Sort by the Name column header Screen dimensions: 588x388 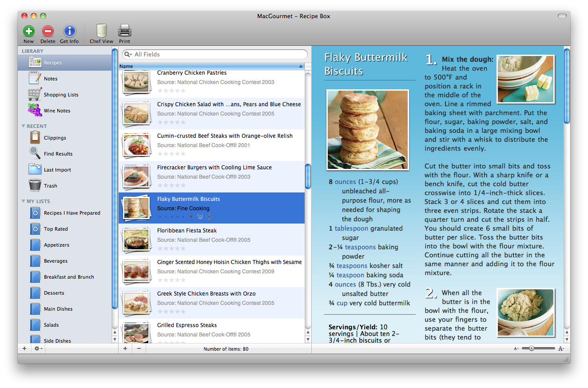coord(211,66)
